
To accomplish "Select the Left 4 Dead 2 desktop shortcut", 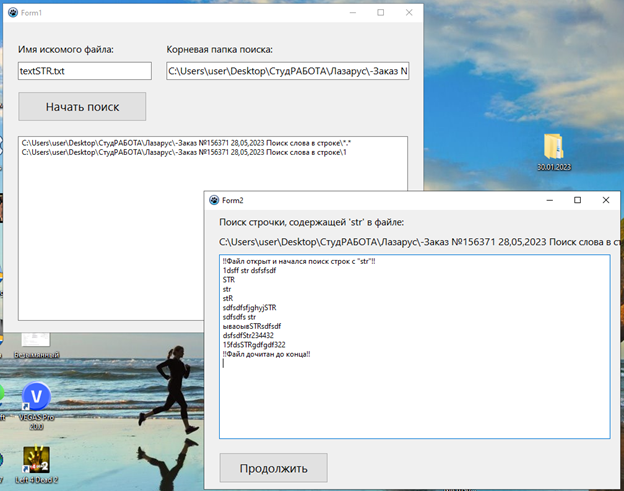I will click(x=36, y=465).
